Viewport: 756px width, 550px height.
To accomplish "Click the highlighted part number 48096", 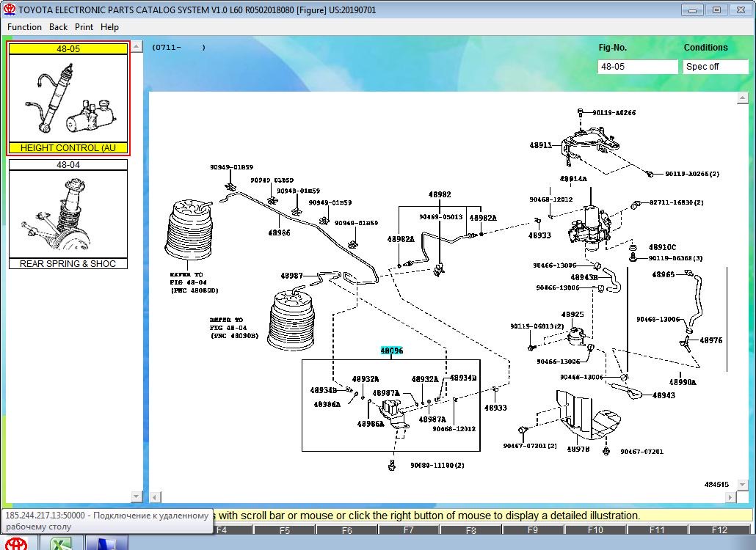I will 391,351.
